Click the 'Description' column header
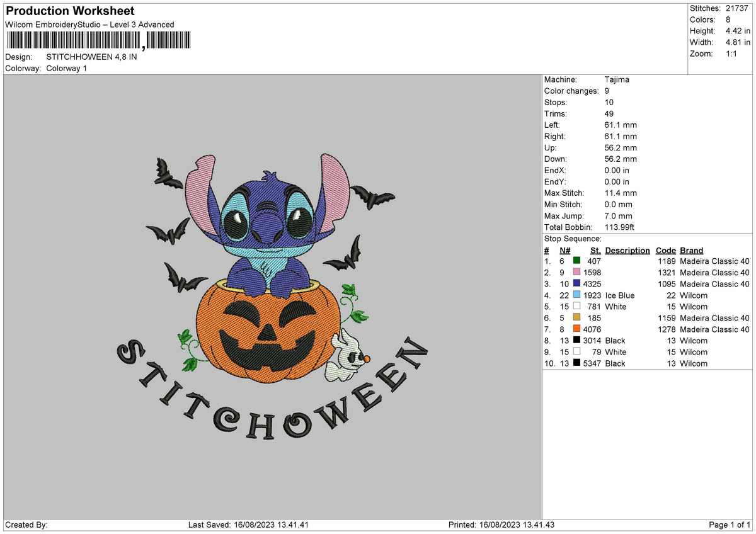 coord(627,250)
